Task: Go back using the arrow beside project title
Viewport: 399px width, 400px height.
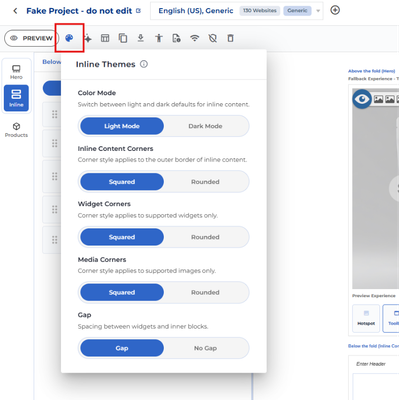Action: tap(15, 11)
